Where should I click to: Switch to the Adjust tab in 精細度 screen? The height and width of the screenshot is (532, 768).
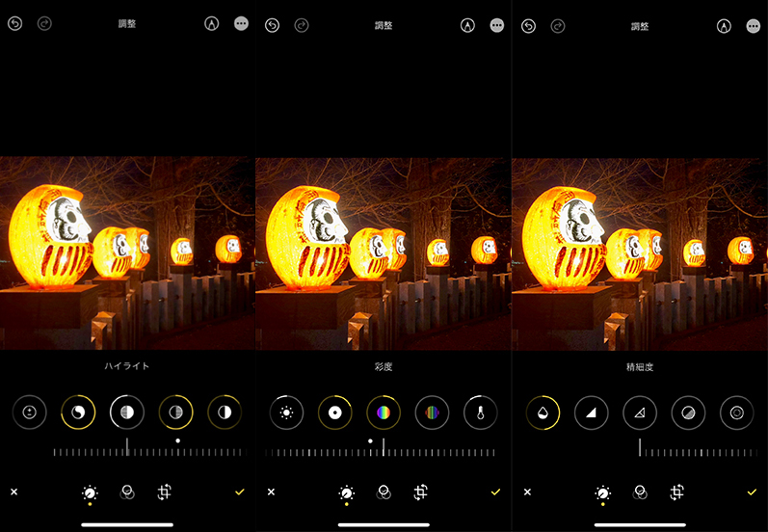click(602, 492)
